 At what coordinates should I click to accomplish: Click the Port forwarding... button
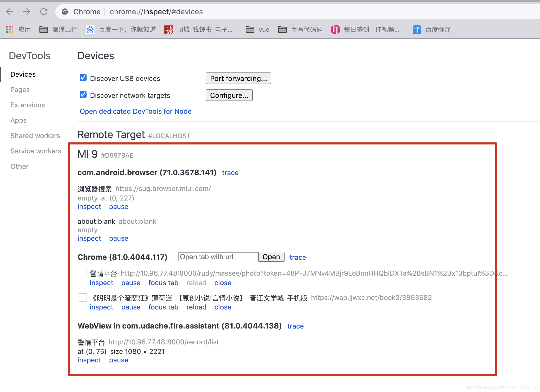(238, 78)
